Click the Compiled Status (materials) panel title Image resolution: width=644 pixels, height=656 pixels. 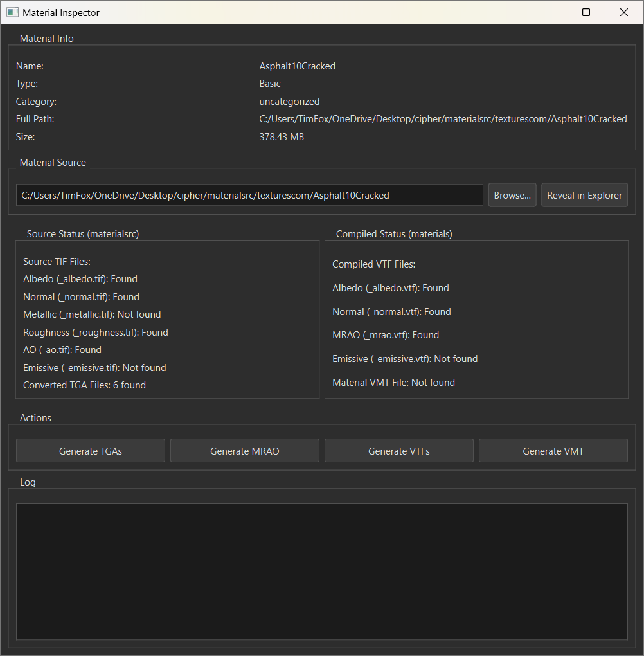(x=394, y=233)
